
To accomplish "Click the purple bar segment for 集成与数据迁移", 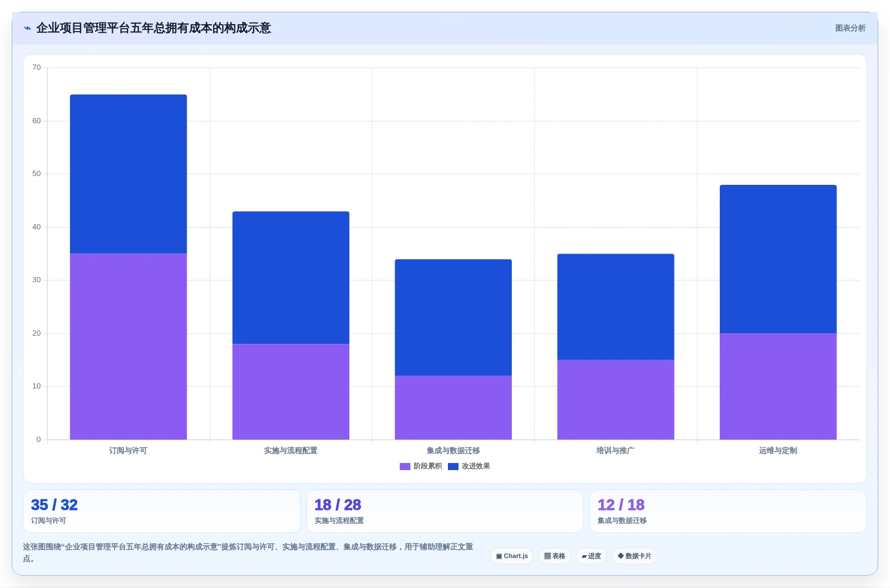I will (453, 407).
